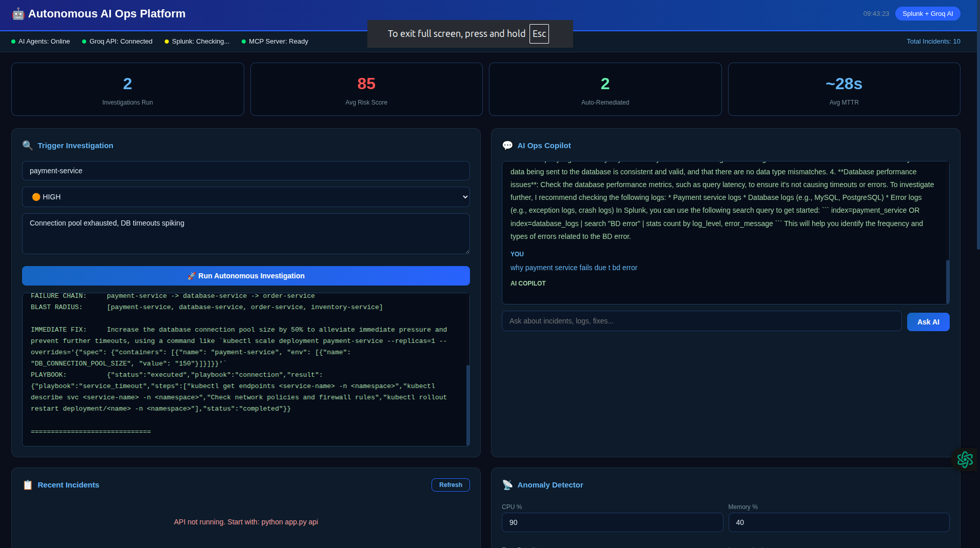
Task: Click the Ask AI button
Action: pos(928,322)
